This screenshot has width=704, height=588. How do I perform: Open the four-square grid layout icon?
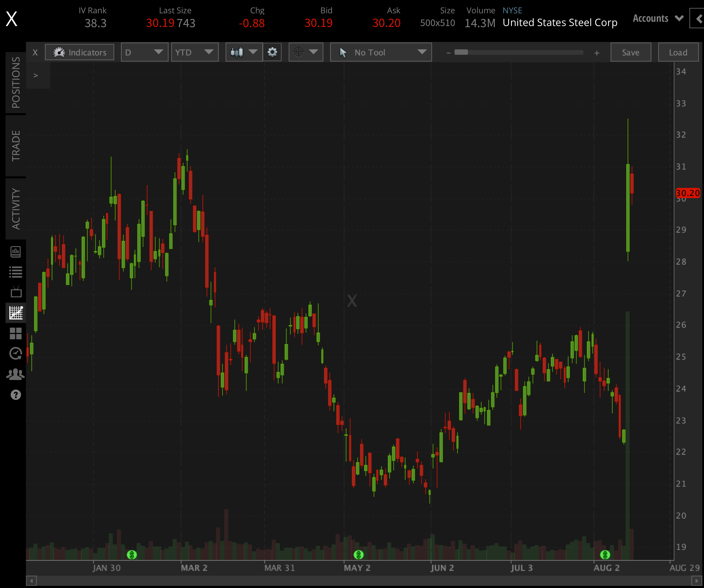click(x=16, y=333)
